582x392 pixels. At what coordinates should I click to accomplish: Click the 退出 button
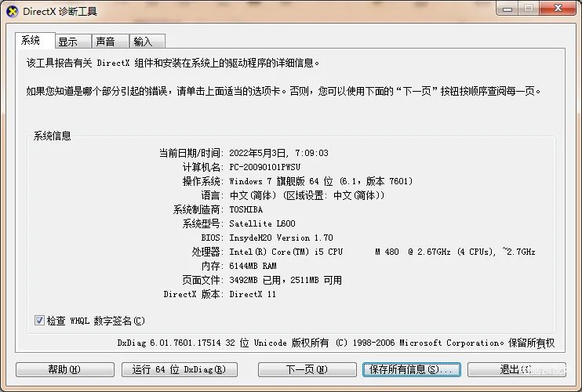point(517,369)
